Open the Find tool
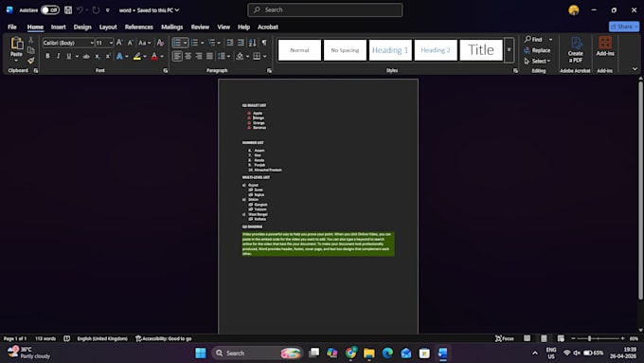 point(533,39)
